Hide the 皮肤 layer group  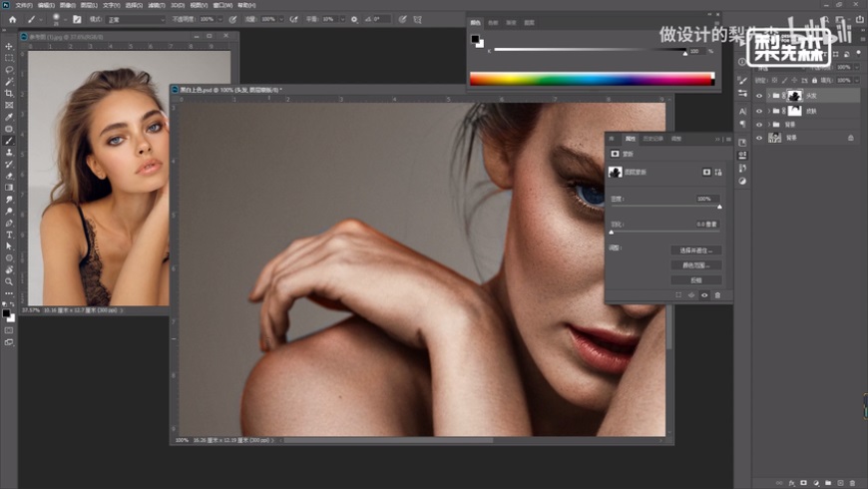pyautogui.click(x=759, y=110)
